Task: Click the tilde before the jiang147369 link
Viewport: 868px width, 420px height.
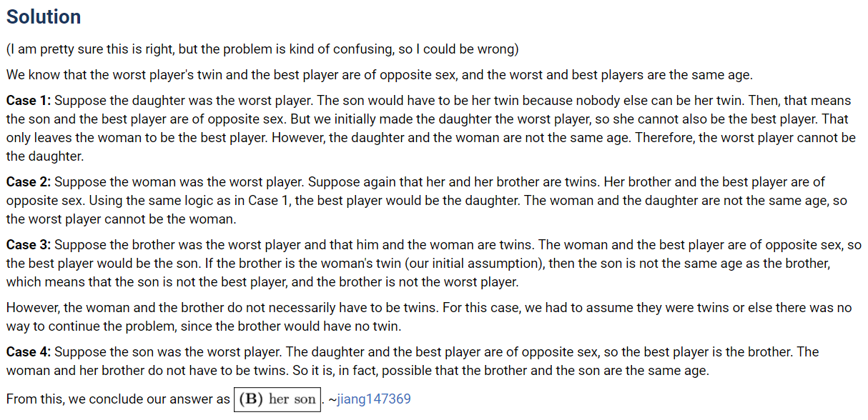Action: click(332, 399)
